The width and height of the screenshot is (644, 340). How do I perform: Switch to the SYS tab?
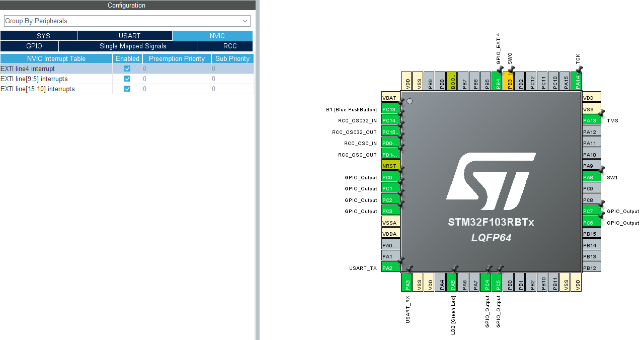click(39, 36)
